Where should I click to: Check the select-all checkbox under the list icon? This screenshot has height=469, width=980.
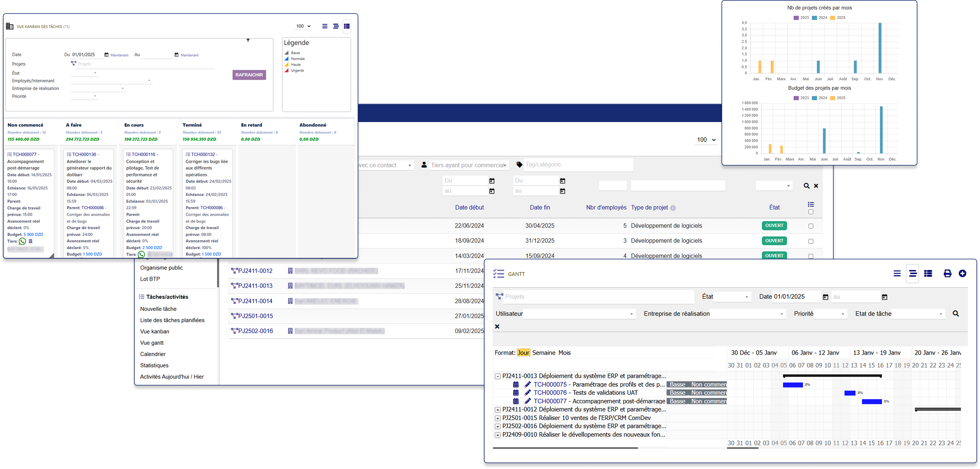pyautogui.click(x=811, y=212)
